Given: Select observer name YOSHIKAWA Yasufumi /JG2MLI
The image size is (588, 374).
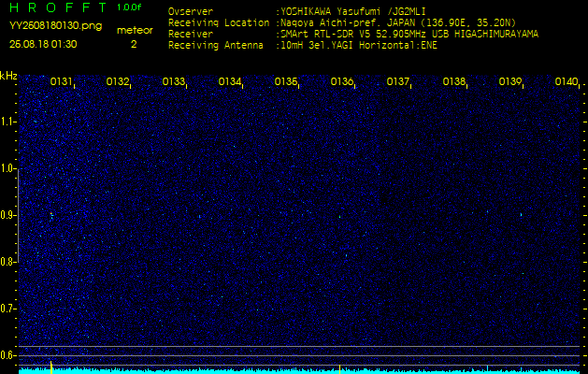Looking at the screenshot, I should (352, 11).
